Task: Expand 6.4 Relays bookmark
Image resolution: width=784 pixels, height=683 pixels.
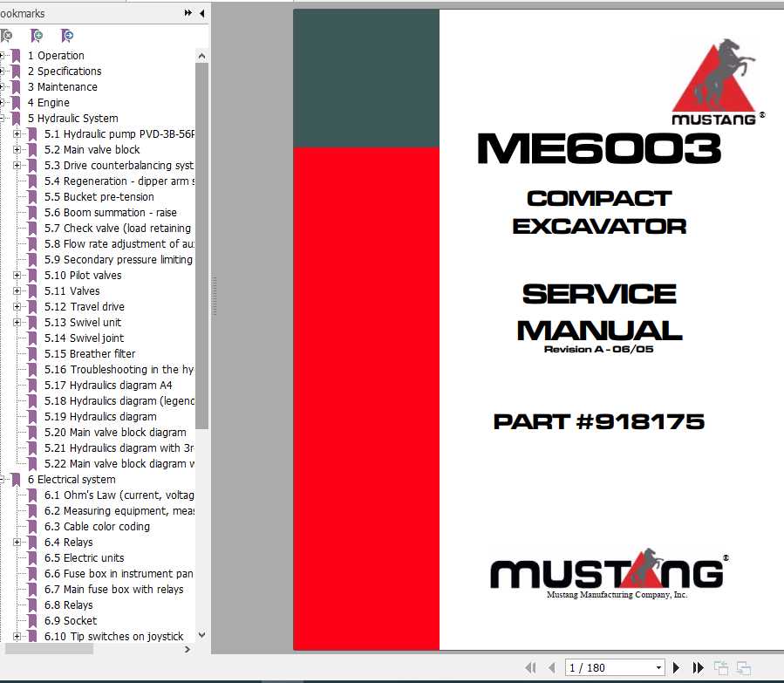Action: pos(17,542)
